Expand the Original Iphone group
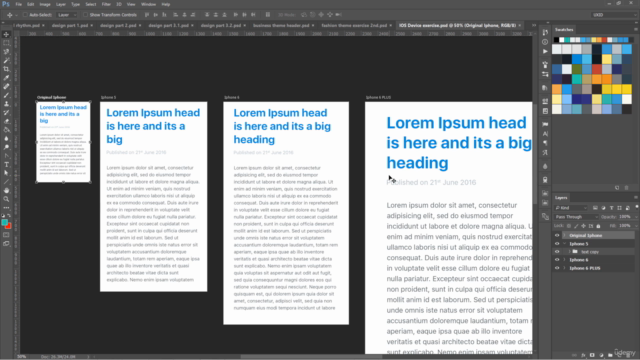Image resolution: width=640 pixels, height=360 pixels. click(x=565, y=236)
